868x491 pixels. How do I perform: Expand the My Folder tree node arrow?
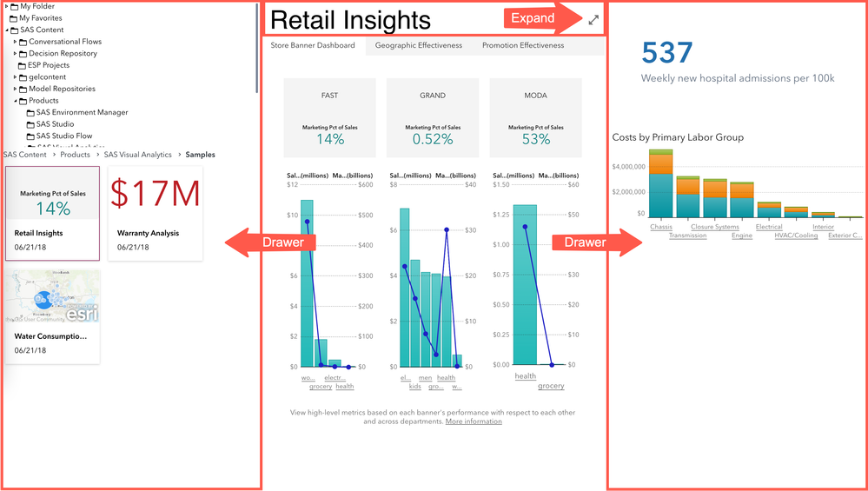(x=7, y=7)
